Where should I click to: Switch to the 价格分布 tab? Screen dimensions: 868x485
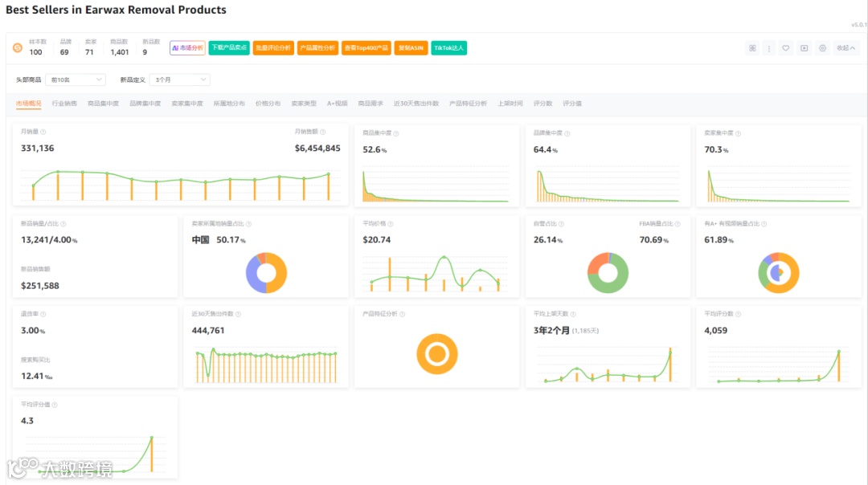pyautogui.click(x=268, y=104)
